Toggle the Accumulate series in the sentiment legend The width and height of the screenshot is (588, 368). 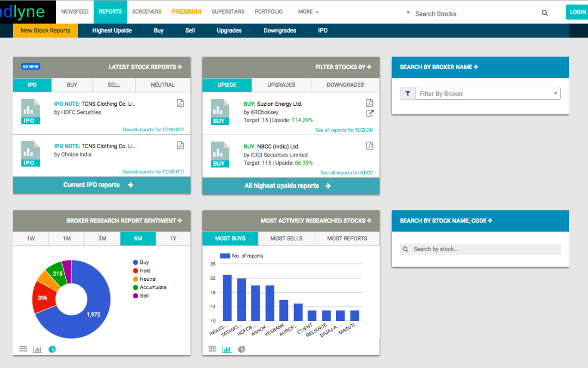150,287
